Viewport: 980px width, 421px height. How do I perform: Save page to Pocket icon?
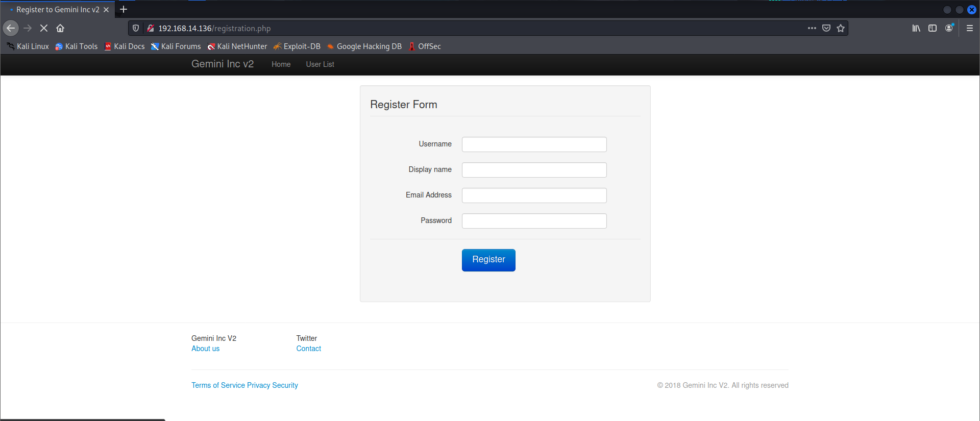826,29
